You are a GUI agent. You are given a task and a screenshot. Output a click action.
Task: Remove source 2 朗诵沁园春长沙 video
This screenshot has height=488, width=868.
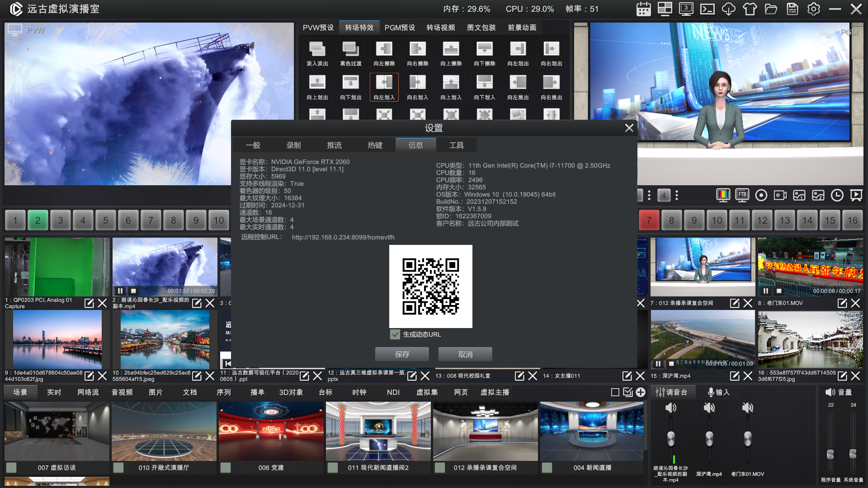click(x=210, y=303)
